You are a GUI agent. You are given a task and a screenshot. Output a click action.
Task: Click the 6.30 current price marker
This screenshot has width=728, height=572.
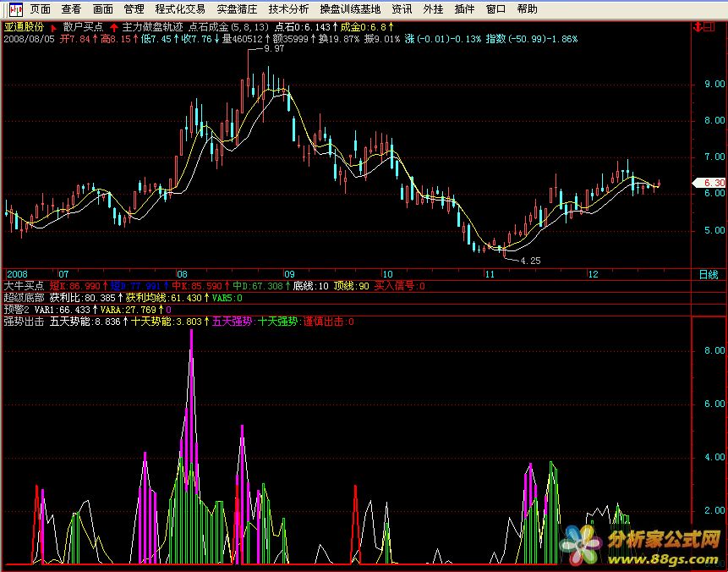click(711, 183)
